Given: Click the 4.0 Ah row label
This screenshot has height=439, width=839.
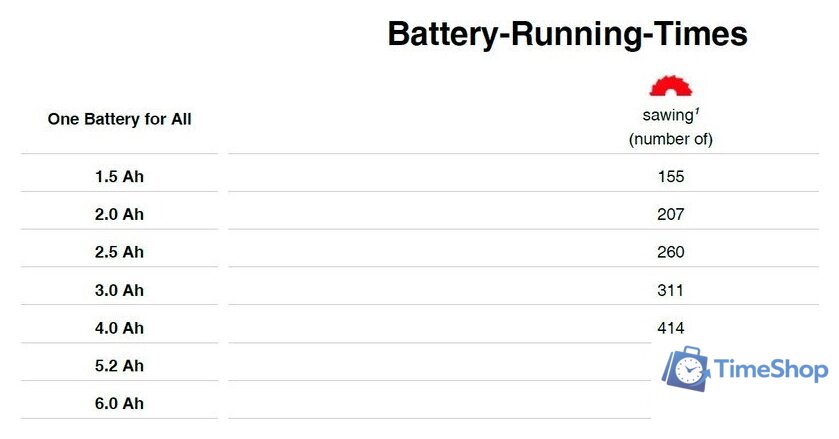Looking at the screenshot, I should [120, 328].
